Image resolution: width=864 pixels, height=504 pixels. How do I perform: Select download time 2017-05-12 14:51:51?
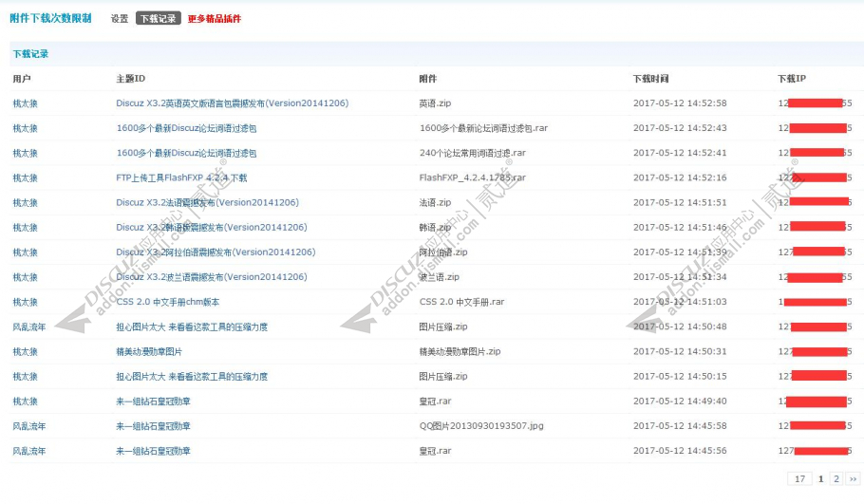(x=680, y=202)
